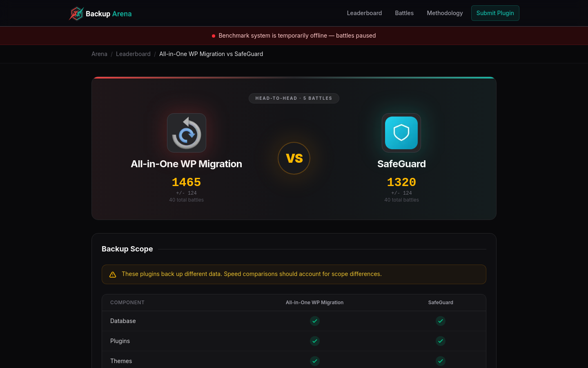Go to Arena in the breadcrumb
The width and height of the screenshot is (588, 368).
(99, 54)
